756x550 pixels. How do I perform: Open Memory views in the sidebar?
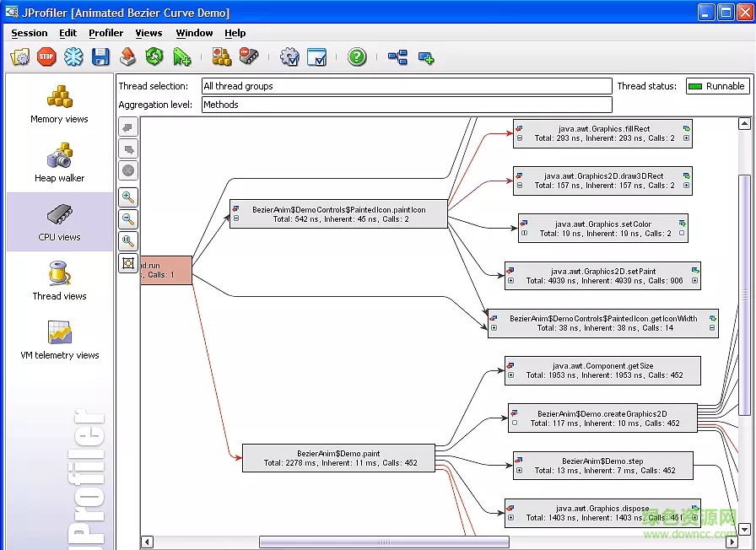pos(59,103)
